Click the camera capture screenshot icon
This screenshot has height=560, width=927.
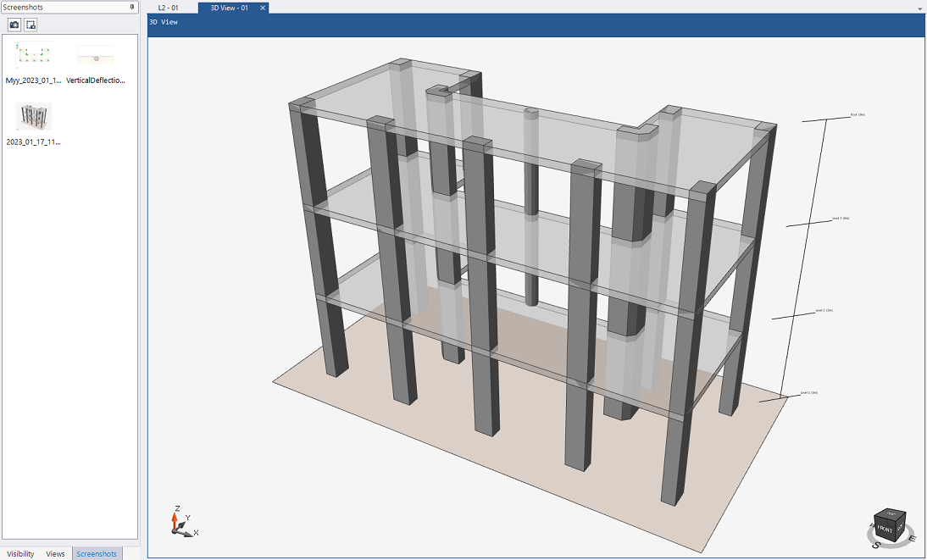coord(14,25)
